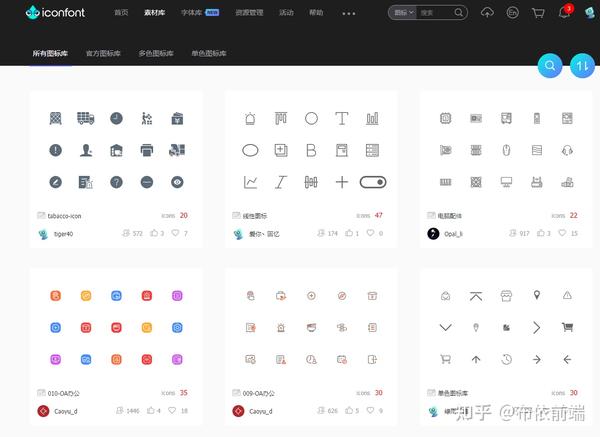Image resolution: width=600 pixels, height=437 pixels.
Task: Open the 字体库 NEW menu item
Action: click(x=200, y=13)
